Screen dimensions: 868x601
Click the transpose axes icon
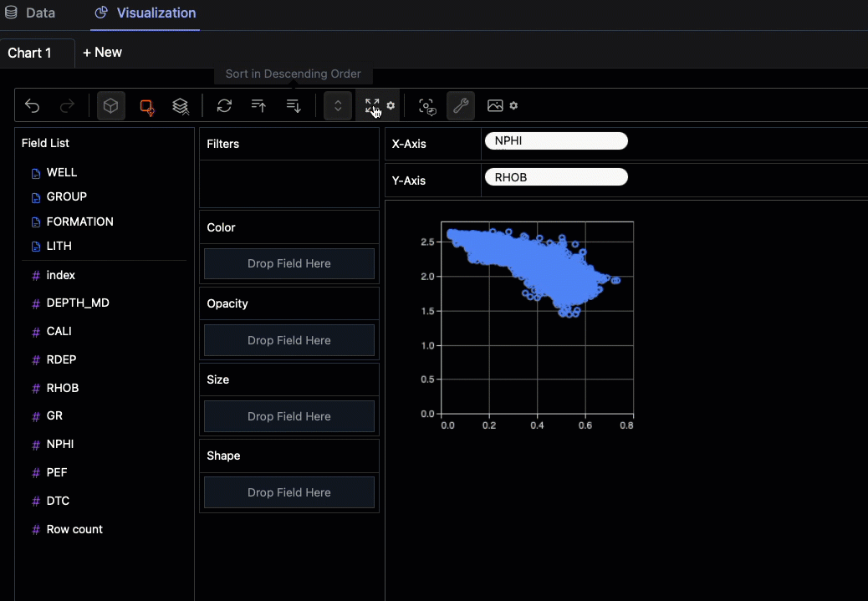(x=224, y=106)
